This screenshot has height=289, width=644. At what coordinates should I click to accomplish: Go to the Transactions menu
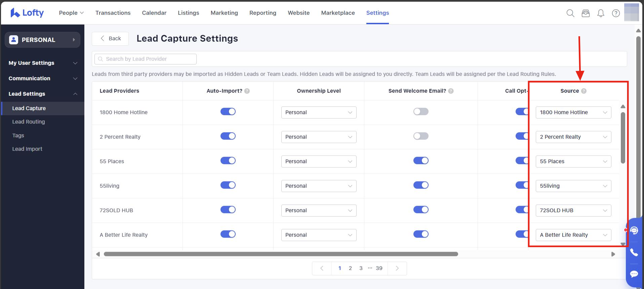pos(113,13)
